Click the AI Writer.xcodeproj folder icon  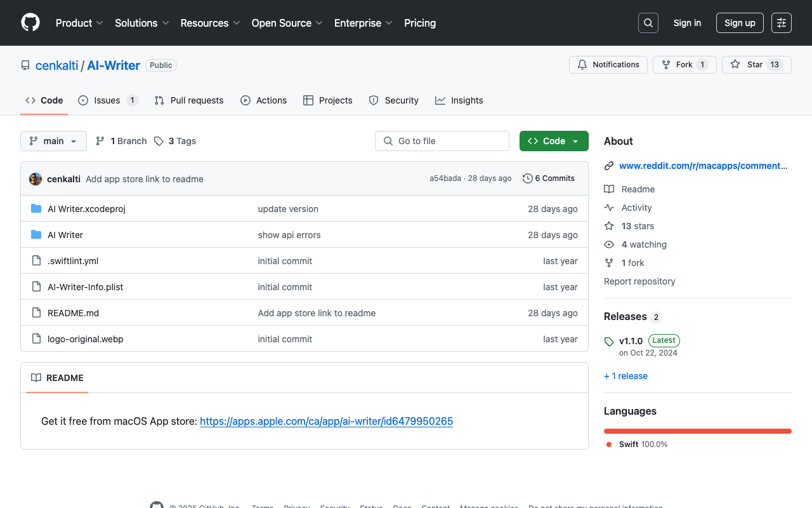tap(36, 208)
